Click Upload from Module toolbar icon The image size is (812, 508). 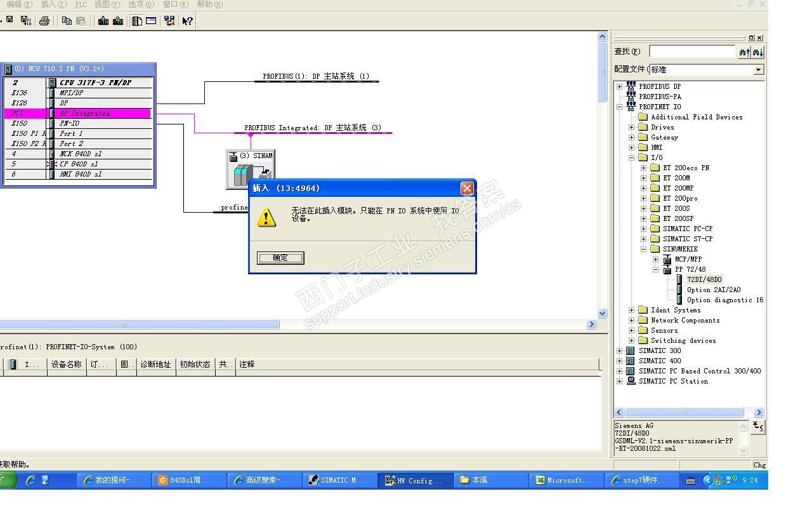(118, 20)
